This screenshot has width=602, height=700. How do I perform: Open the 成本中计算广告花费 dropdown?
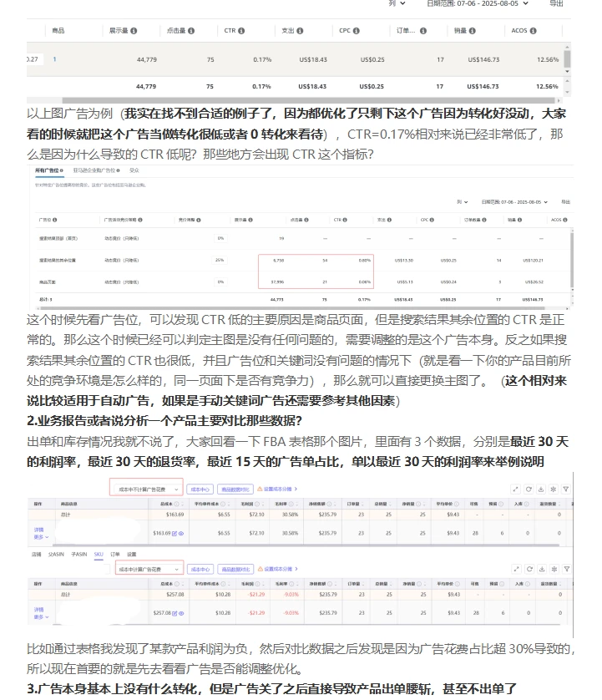click(149, 570)
